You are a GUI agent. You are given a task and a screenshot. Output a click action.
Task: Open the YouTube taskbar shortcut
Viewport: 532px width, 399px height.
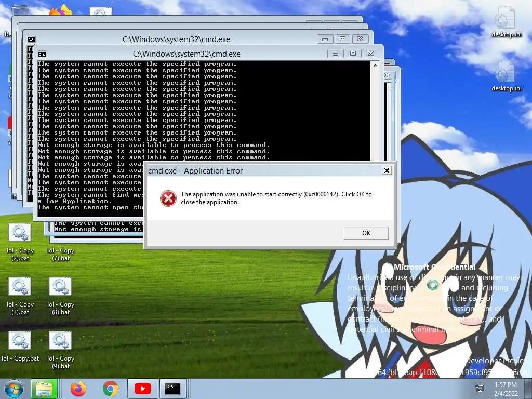click(143, 389)
